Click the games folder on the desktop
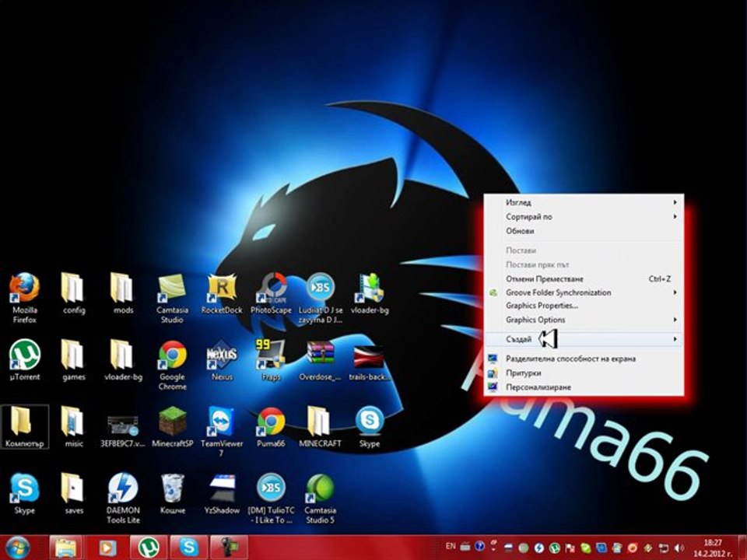 (x=73, y=359)
